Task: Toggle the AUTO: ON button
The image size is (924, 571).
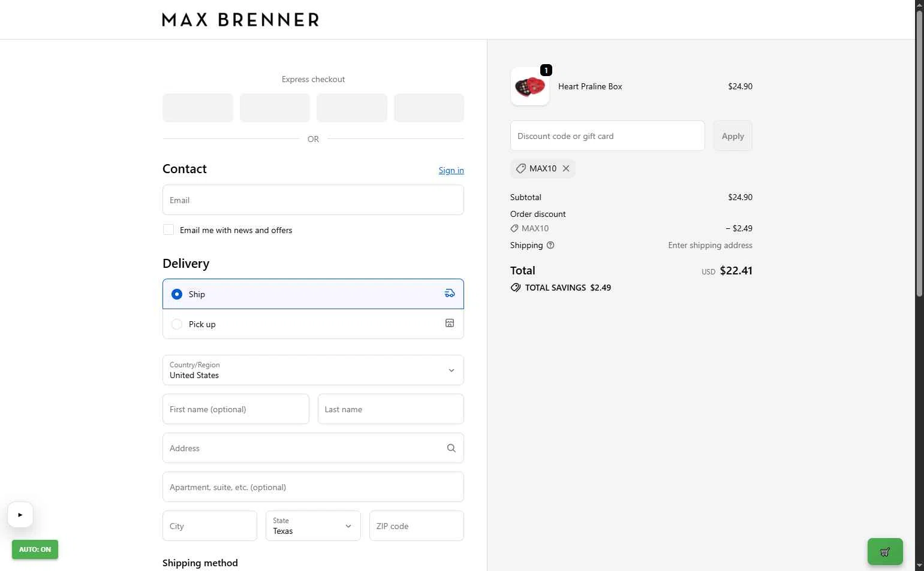Action: click(x=35, y=549)
